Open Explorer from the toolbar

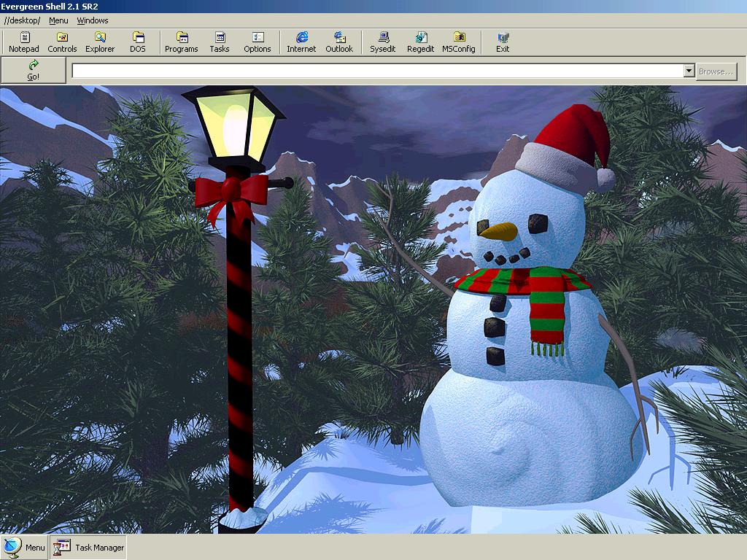pyautogui.click(x=100, y=42)
